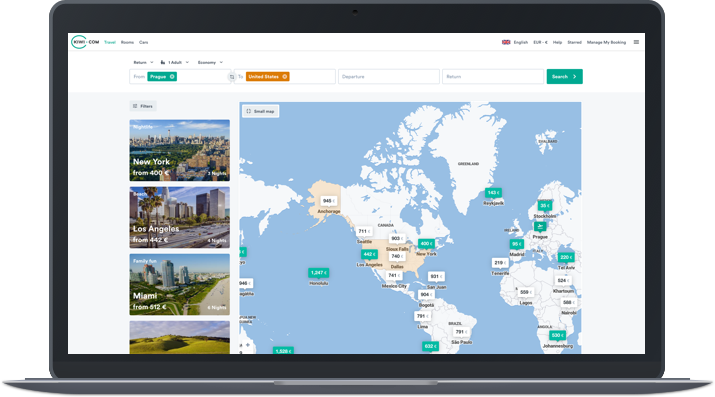The image size is (715, 397).
Task: Remove the Prague origin tag
Action: 172,77
